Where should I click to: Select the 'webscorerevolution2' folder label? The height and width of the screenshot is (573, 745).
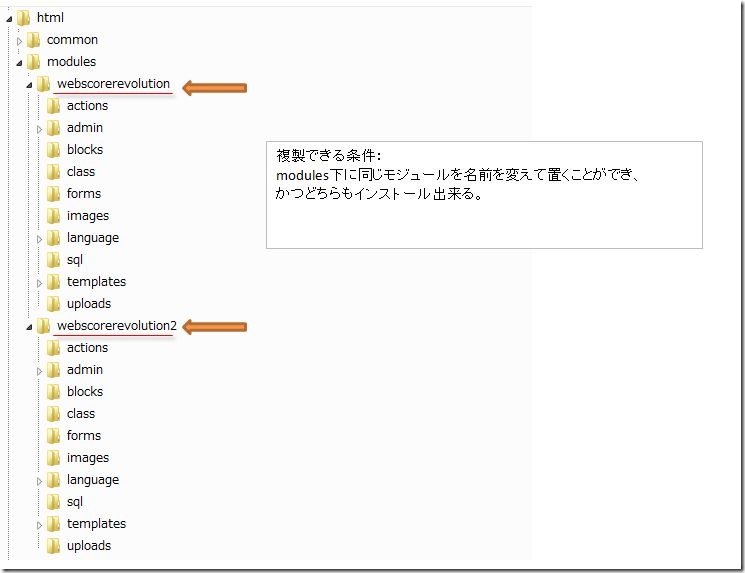(x=117, y=325)
